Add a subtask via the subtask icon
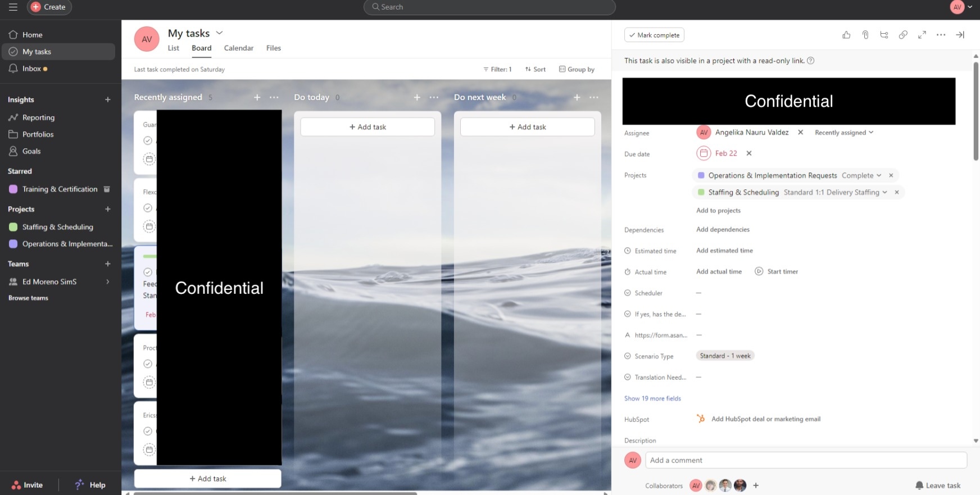Image resolution: width=980 pixels, height=495 pixels. 884,35
